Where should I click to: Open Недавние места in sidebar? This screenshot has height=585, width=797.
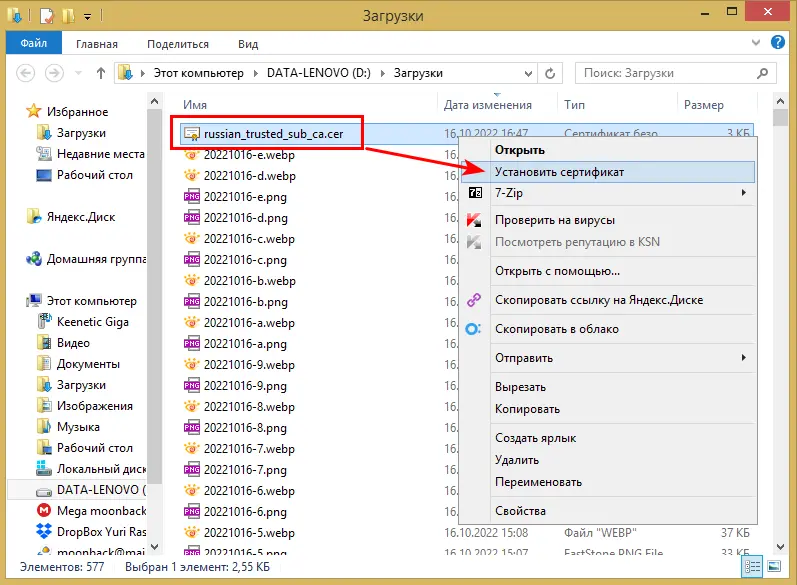(101, 154)
